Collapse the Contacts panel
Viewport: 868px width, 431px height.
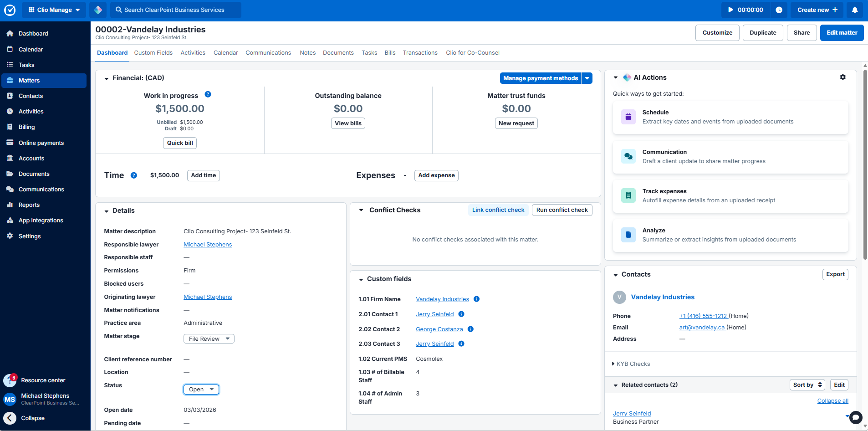[x=616, y=275]
